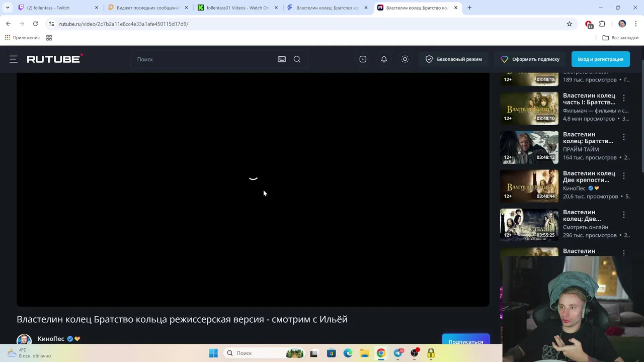Open Властелин колец Две крепости title
The image size is (644, 362).
589,176
